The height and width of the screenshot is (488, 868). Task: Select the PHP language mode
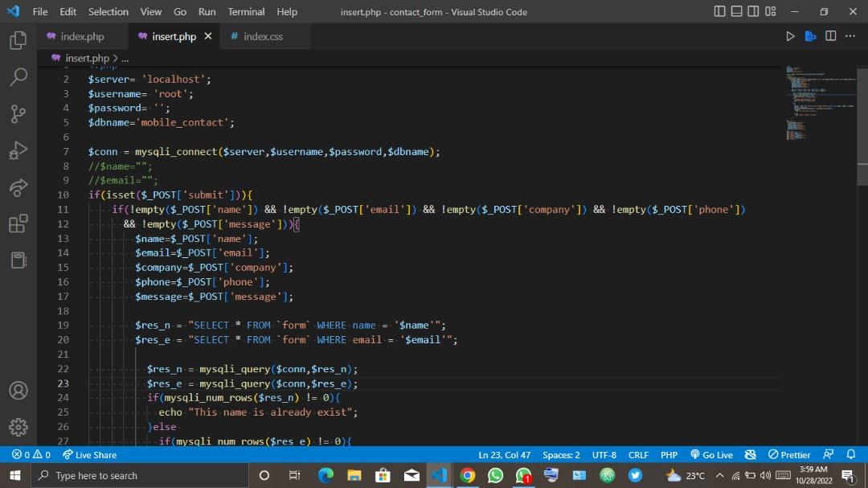click(669, 455)
